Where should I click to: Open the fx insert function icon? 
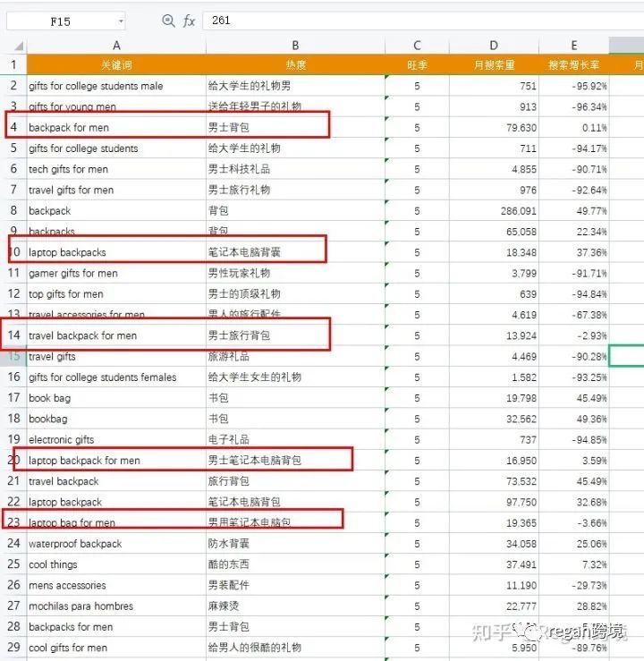189,21
